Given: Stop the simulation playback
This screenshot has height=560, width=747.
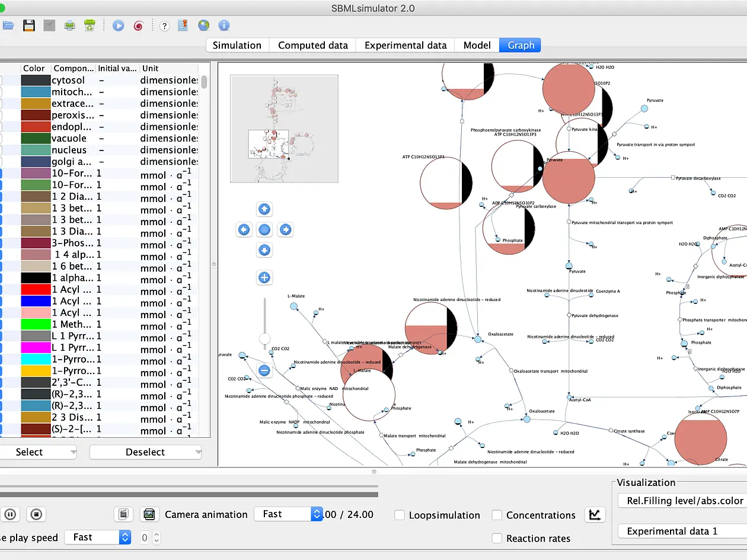Looking at the screenshot, I should [x=36, y=514].
